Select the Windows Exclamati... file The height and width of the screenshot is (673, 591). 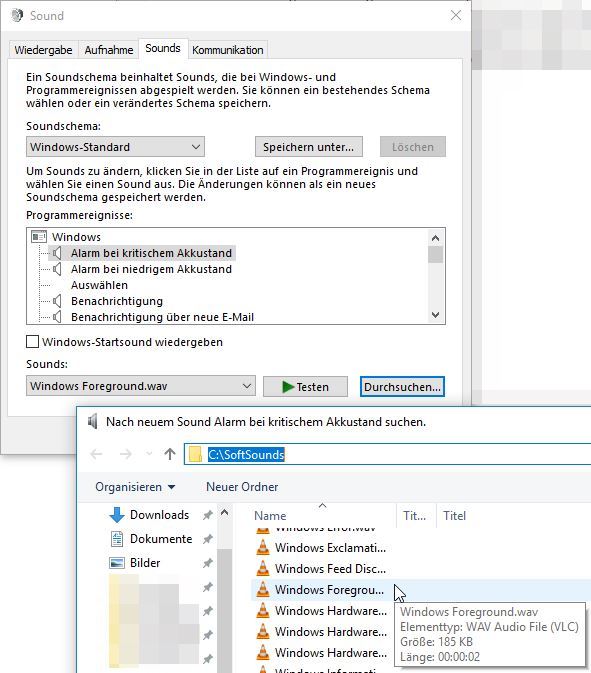point(330,548)
